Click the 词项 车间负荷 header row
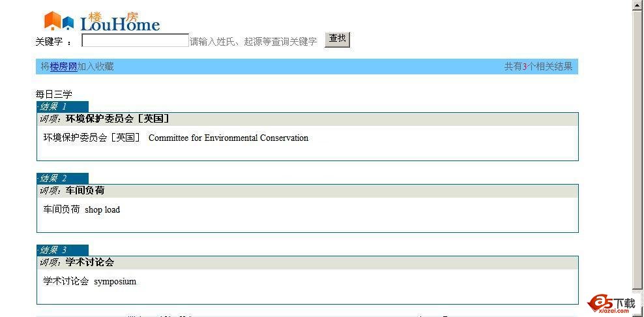 (72, 190)
